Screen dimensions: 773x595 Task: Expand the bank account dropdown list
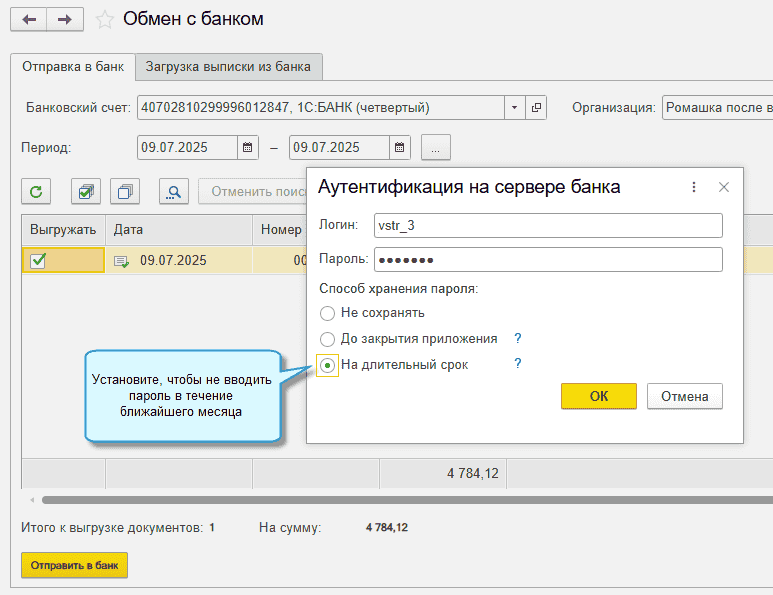click(x=514, y=107)
